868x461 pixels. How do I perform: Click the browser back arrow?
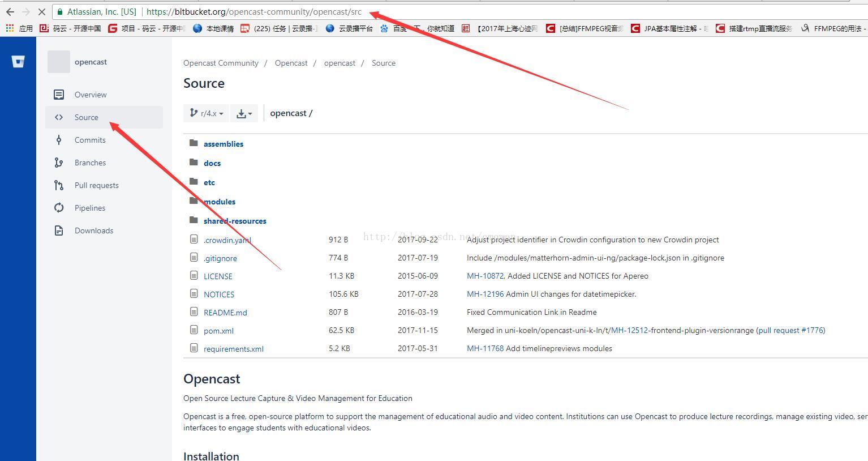click(10, 11)
